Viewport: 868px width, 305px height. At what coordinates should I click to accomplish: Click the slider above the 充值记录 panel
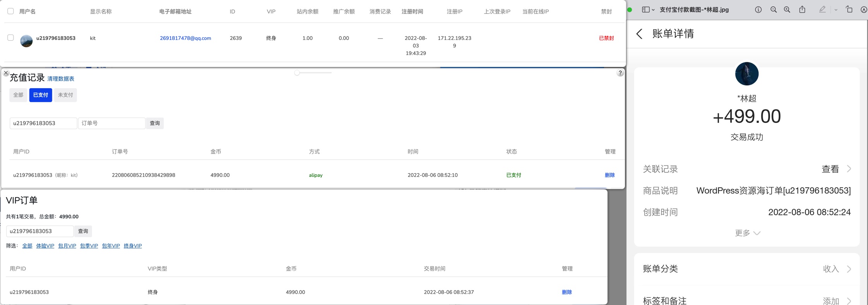point(313,73)
